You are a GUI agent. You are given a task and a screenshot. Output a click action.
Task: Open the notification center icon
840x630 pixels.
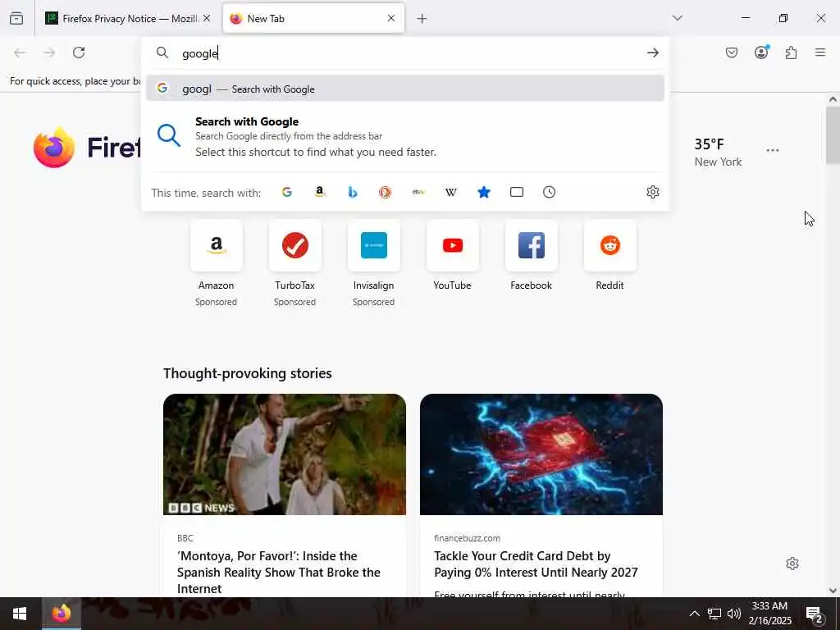pyautogui.click(x=815, y=614)
